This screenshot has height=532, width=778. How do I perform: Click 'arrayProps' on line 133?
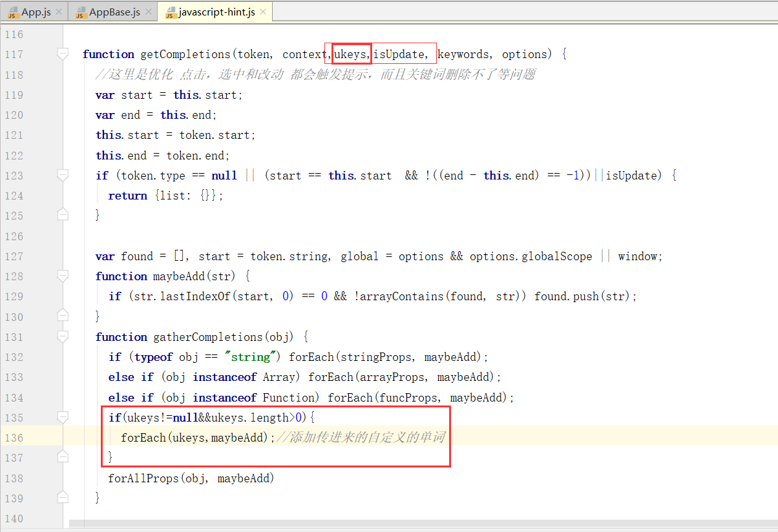pyautogui.click(x=392, y=377)
